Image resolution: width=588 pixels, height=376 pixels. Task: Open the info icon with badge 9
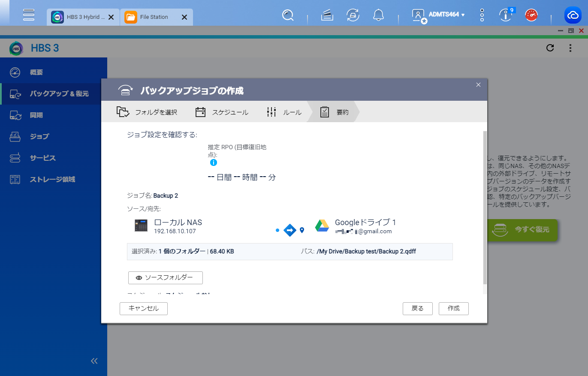coord(506,15)
